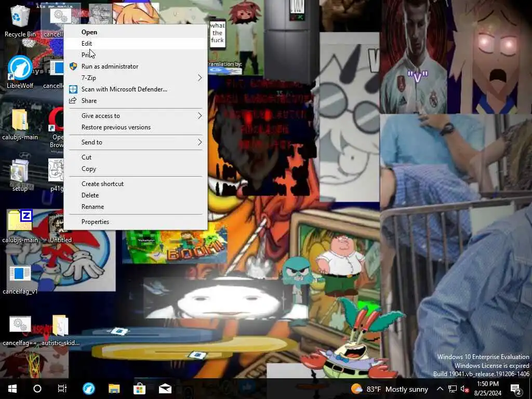Choose Share in the context menu
Image resolution: width=532 pixels, height=399 pixels.
click(x=136, y=101)
